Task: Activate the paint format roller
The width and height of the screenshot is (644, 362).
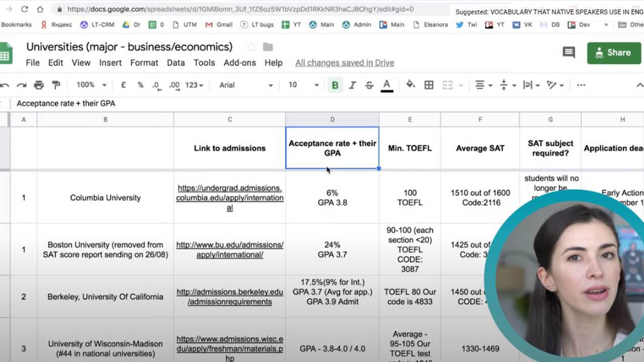Action: [x=56, y=85]
